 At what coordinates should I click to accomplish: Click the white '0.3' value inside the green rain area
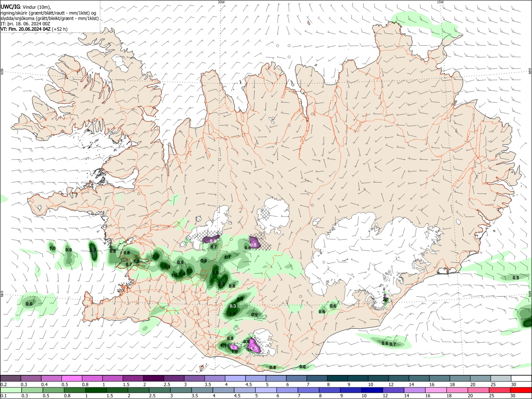click(233, 306)
